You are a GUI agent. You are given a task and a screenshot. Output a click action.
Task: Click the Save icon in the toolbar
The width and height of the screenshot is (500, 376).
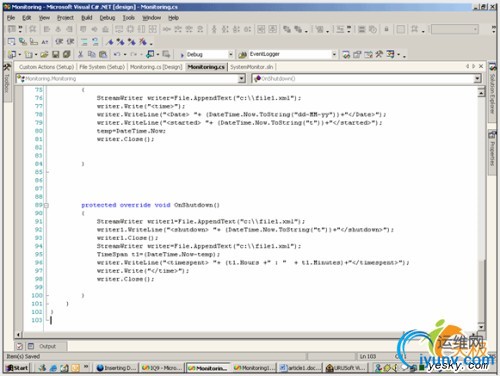(x=56, y=54)
